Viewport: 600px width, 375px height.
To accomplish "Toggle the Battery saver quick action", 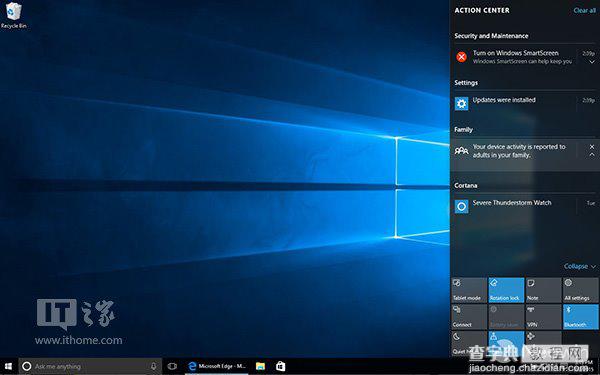I will (506, 317).
